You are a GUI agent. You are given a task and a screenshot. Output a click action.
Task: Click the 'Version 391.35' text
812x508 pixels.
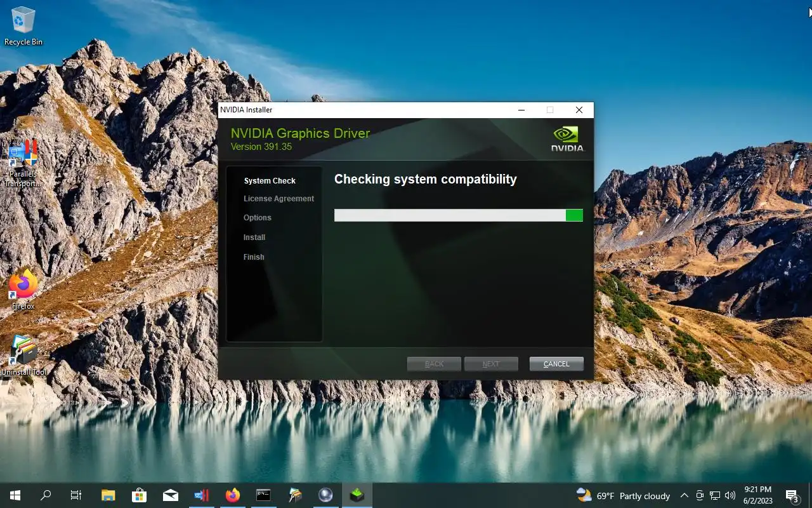click(x=261, y=147)
